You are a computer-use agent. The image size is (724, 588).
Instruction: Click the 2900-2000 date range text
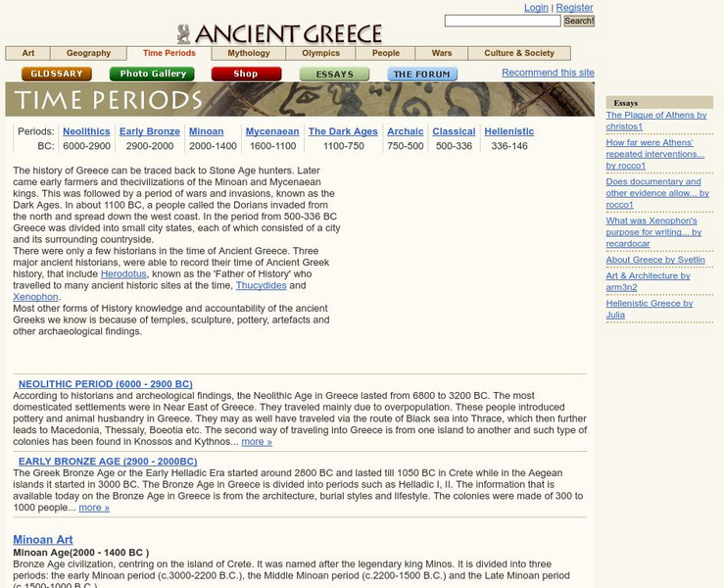[x=150, y=146]
